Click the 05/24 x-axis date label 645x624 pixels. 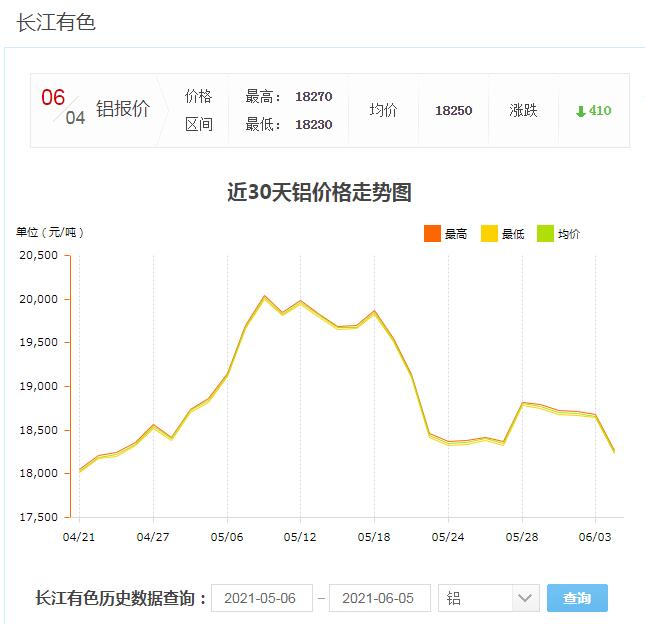pyautogui.click(x=448, y=537)
